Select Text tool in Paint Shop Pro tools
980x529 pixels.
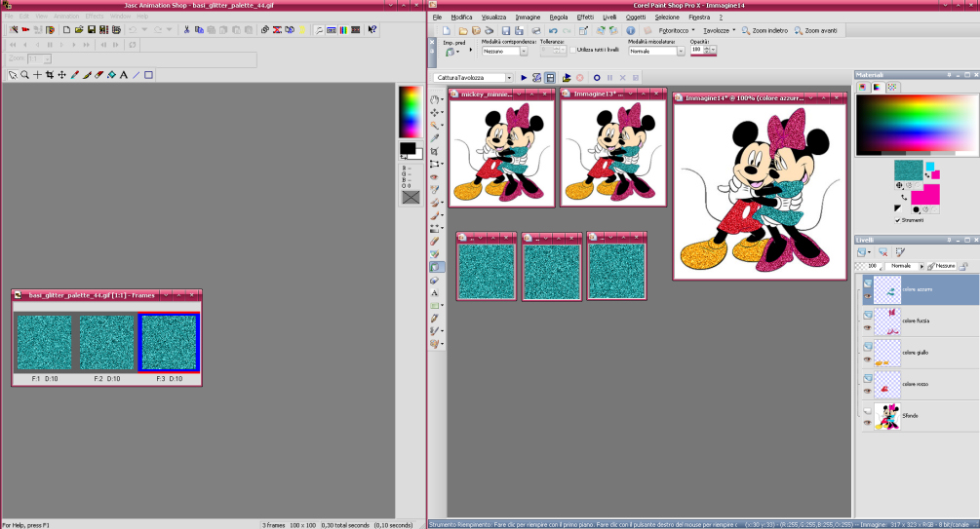(x=434, y=293)
